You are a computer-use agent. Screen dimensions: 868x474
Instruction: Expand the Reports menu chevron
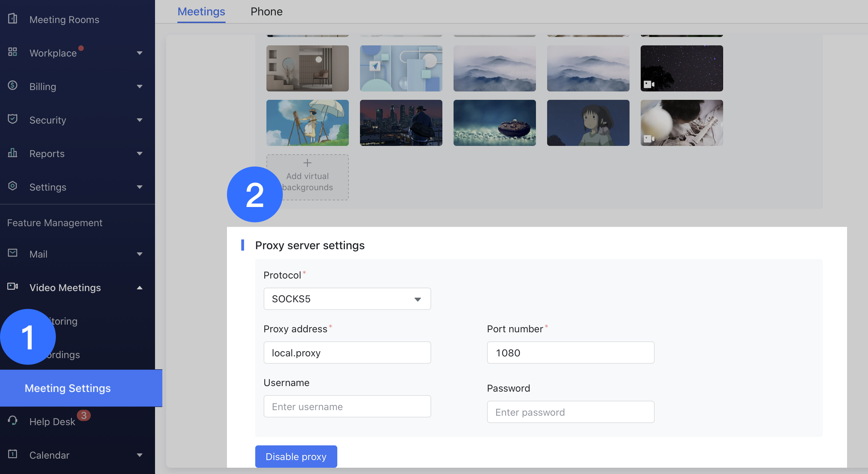point(140,154)
